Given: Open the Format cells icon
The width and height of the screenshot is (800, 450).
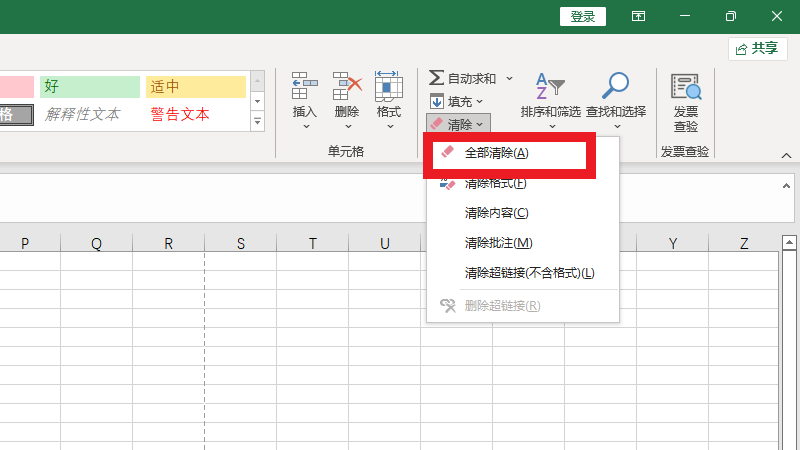Looking at the screenshot, I should point(388,88).
